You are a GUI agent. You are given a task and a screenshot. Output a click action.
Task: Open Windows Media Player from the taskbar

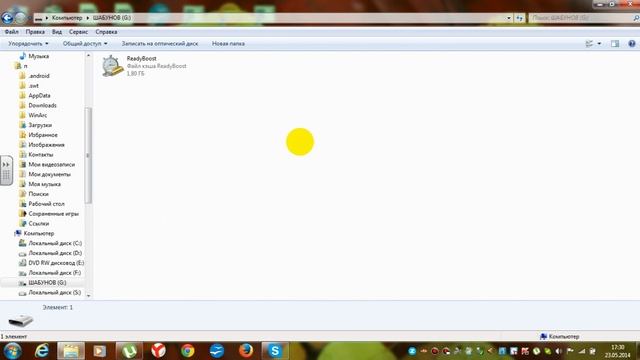click(x=100, y=351)
